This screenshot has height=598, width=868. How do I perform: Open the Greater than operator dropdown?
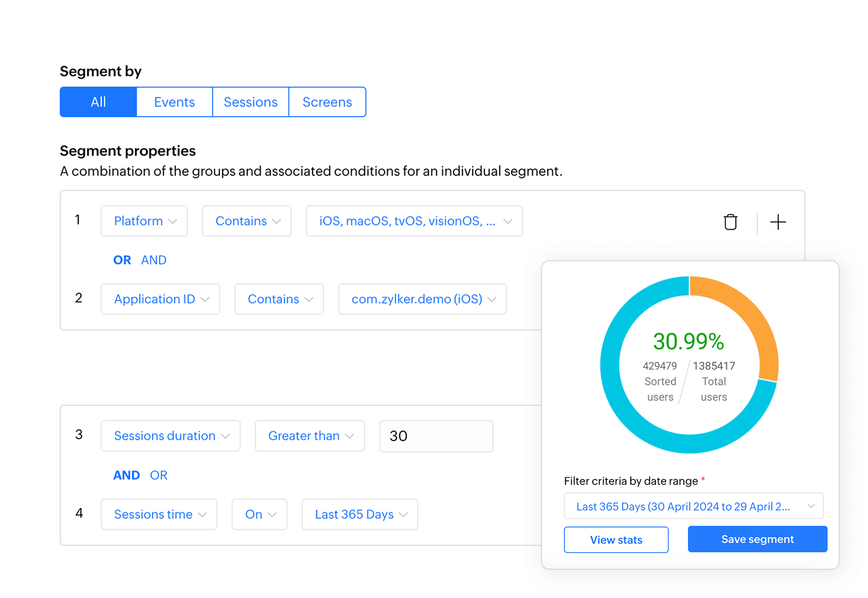(309, 435)
